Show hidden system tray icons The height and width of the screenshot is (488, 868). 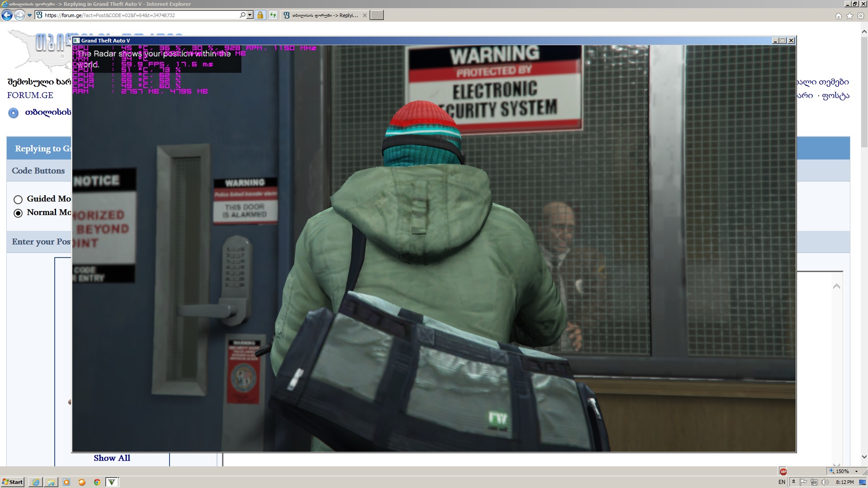tap(793, 482)
